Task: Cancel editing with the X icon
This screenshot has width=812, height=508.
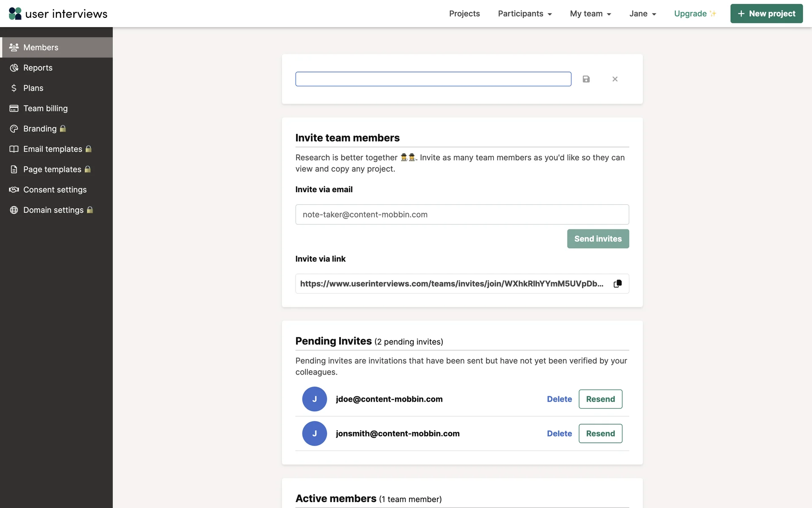Action: (x=615, y=79)
